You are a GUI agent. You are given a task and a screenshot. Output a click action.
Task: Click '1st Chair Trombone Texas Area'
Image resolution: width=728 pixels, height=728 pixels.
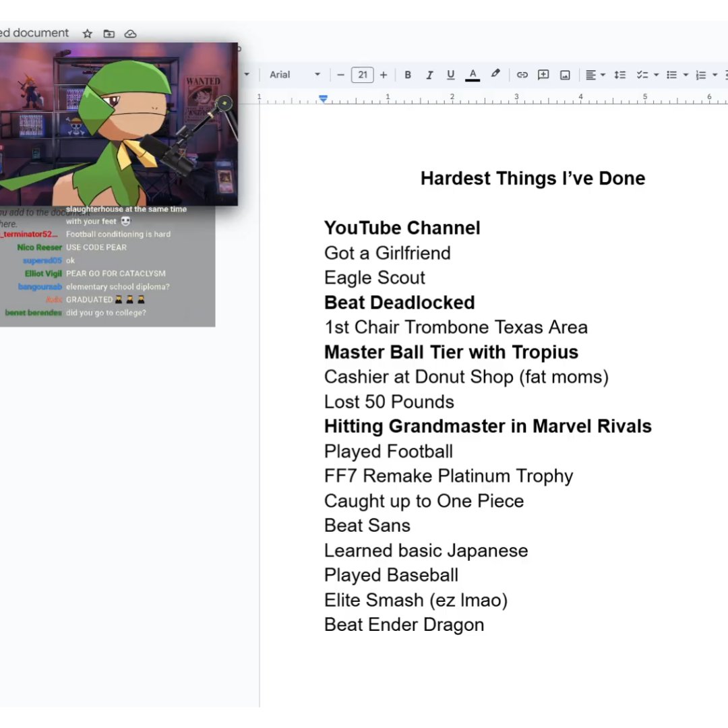(456, 328)
